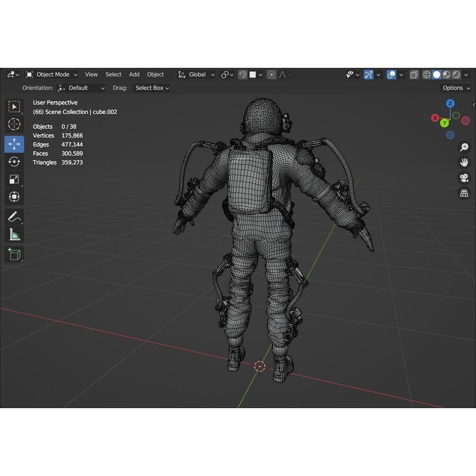Click the Triangles count 359,273
Screen dimensions: 476x476
pos(72,162)
